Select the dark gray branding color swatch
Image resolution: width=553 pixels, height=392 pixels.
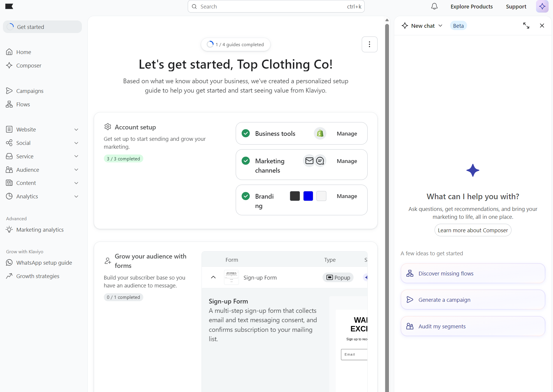(x=295, y=196)
